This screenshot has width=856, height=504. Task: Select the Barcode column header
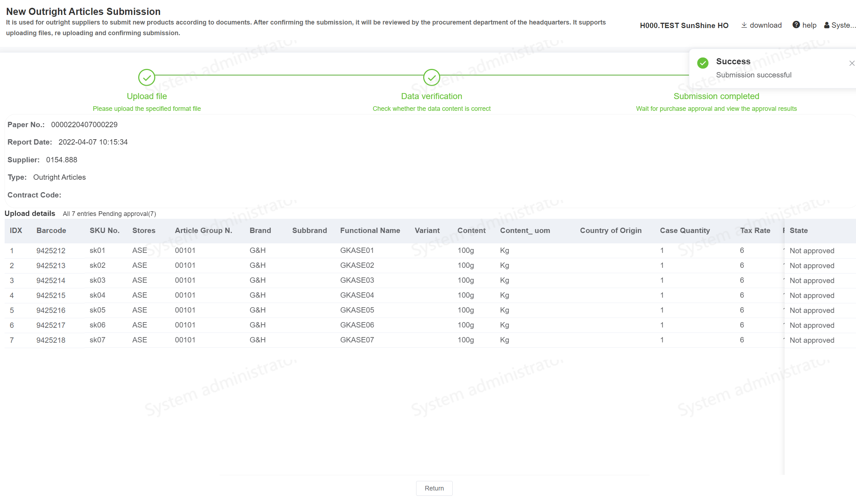[51, 231]
